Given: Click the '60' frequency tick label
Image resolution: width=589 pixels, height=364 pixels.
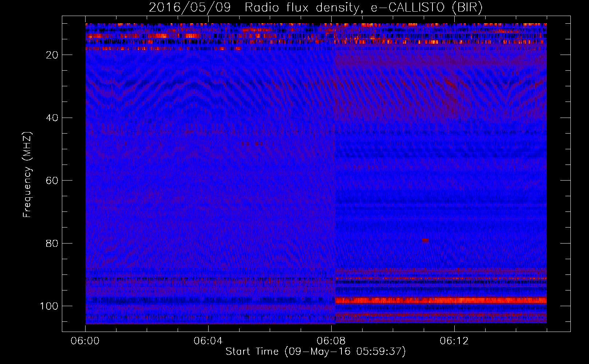Looking at the screenshot, I should click(52, 181).
